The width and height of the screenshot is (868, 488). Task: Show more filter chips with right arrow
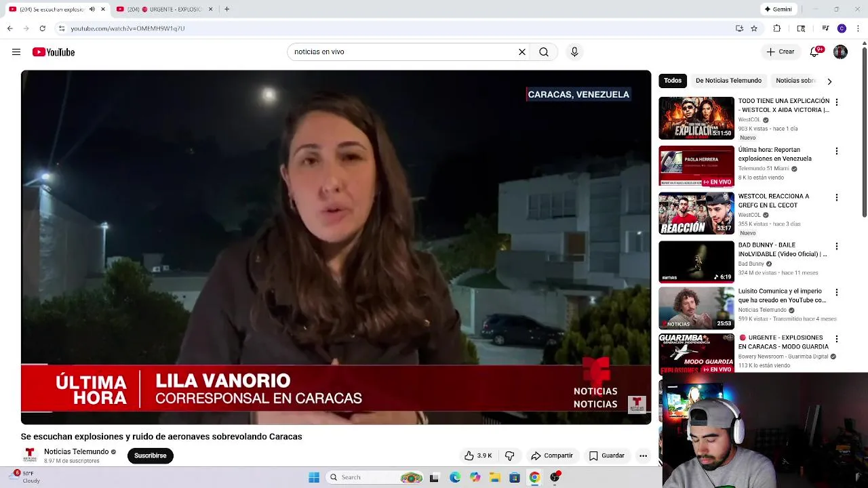tap(829, 81)
